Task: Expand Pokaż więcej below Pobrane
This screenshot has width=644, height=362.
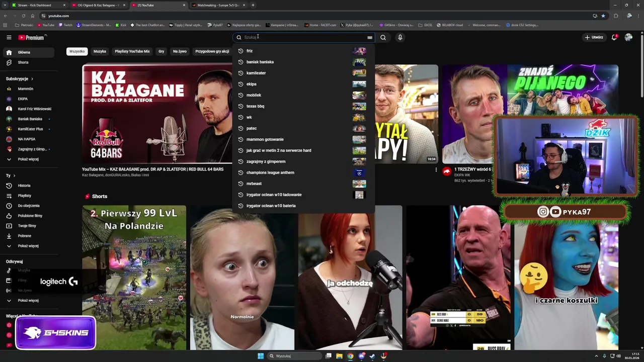Action: tap(27, 246)
